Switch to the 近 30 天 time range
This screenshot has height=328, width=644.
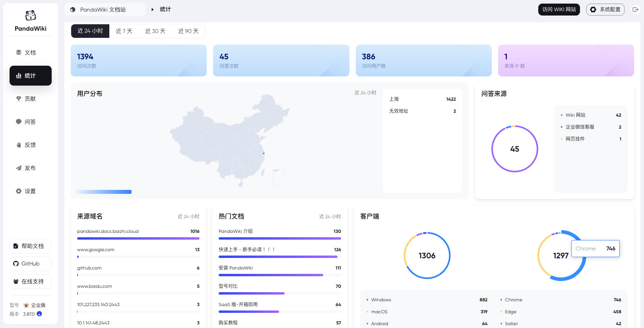[155, 31]
